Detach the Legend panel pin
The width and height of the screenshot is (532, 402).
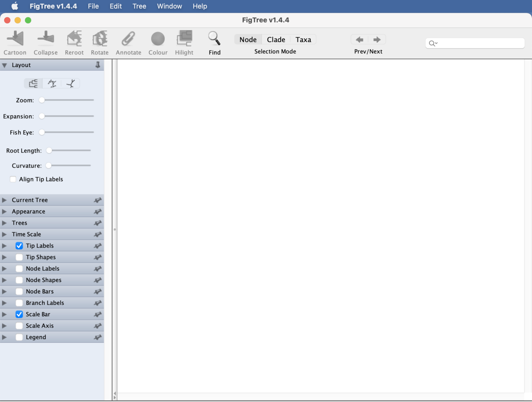coord(98,337)
